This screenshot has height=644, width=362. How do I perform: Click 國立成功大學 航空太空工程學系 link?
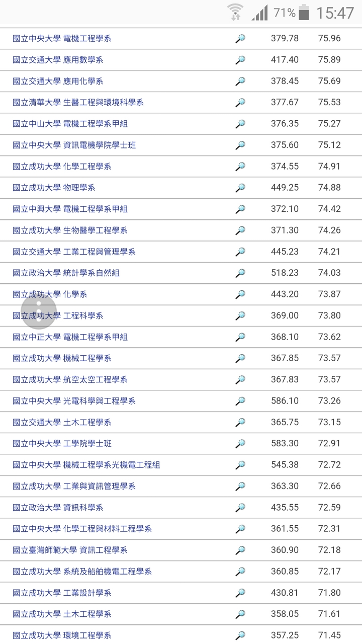pyautogui.click(x=70, y=380)
